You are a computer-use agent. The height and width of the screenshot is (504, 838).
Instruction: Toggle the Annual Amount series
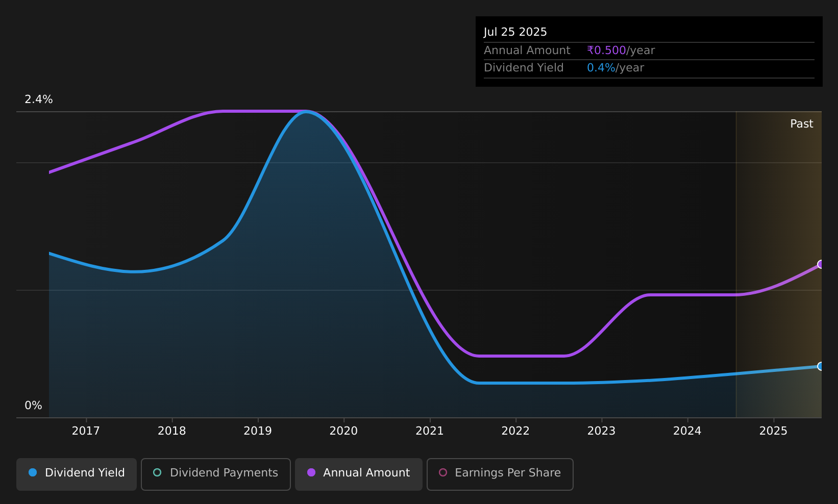coord(358,474)
